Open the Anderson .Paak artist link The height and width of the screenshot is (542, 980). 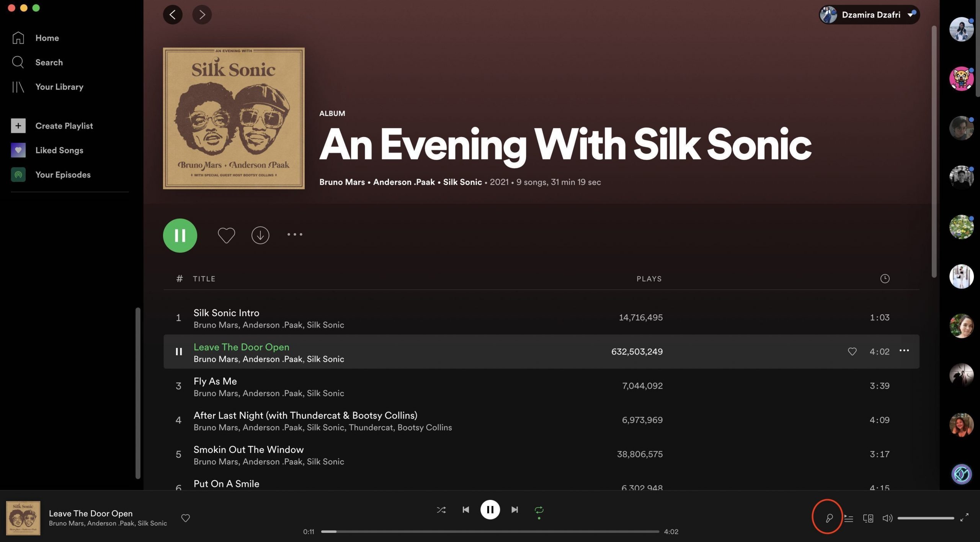(x=404, y=182)
